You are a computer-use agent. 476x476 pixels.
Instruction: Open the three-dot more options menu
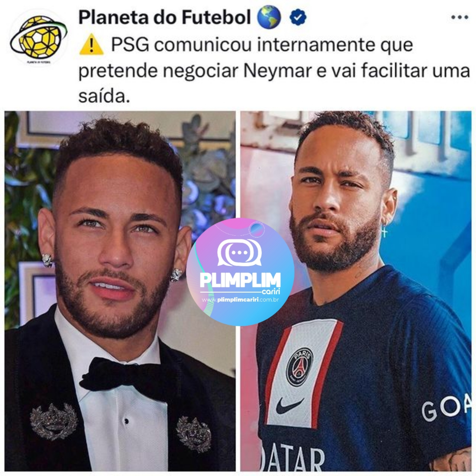click(x=459, y=17)
